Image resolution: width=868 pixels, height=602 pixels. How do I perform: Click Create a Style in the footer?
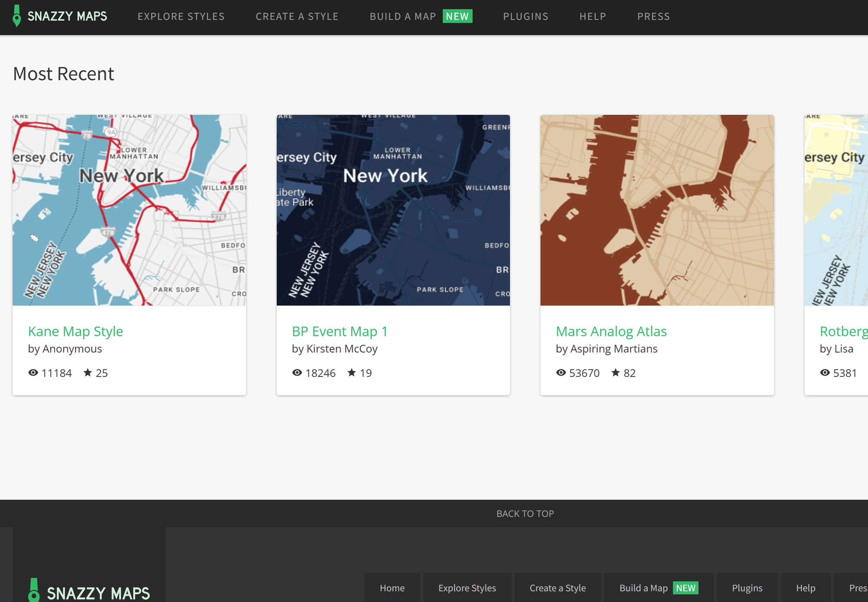[x=557, y=588]
